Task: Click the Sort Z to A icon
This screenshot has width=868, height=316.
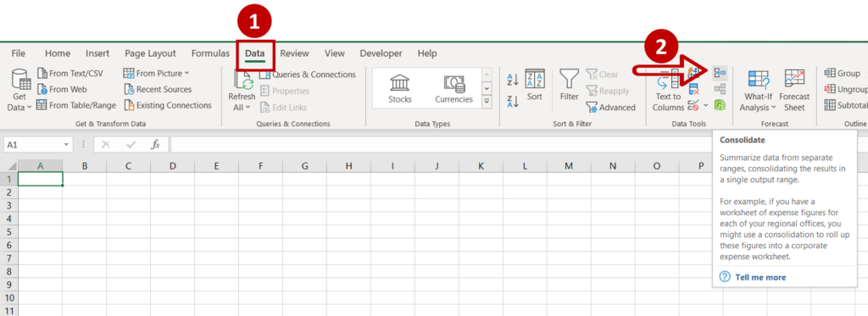Action: click(x=513, y=102)
